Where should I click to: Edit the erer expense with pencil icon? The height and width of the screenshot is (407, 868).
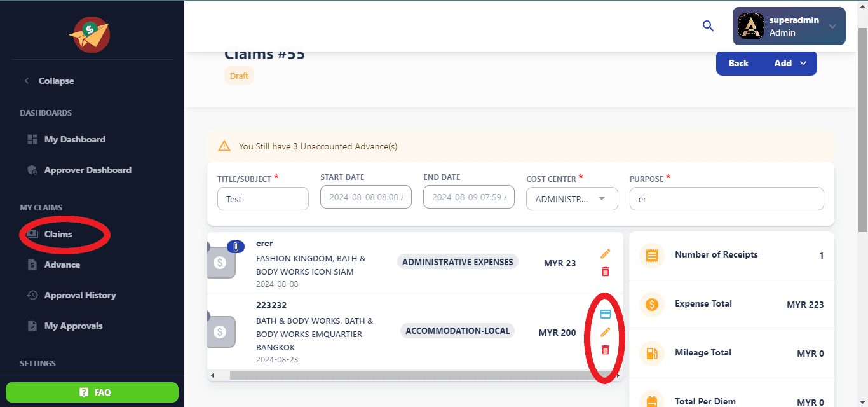click(605, 254)
